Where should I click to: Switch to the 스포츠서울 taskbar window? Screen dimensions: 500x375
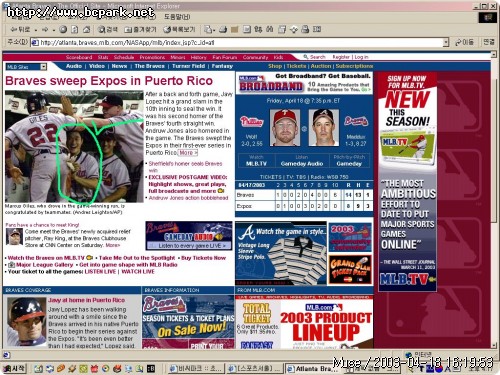(x=255, y=368)
